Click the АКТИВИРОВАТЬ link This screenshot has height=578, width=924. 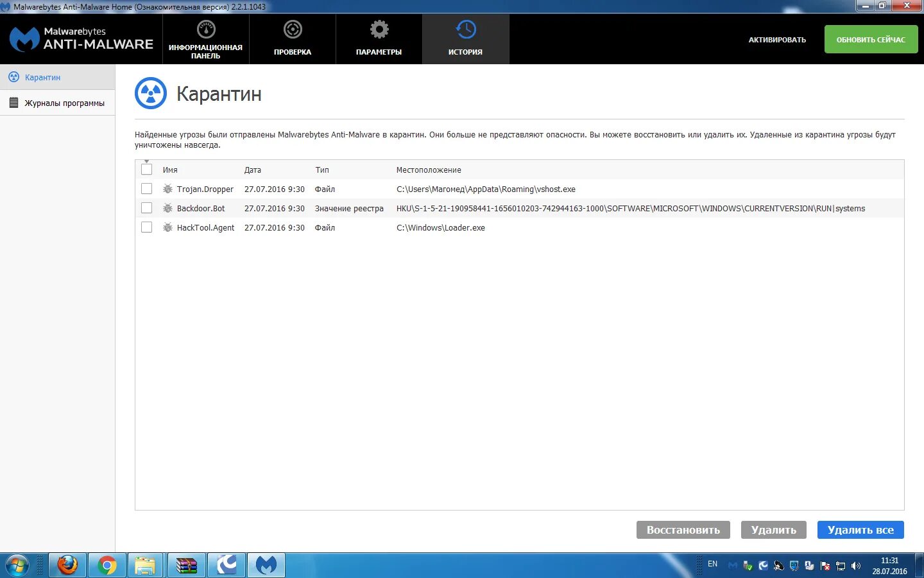pos(777,40)
